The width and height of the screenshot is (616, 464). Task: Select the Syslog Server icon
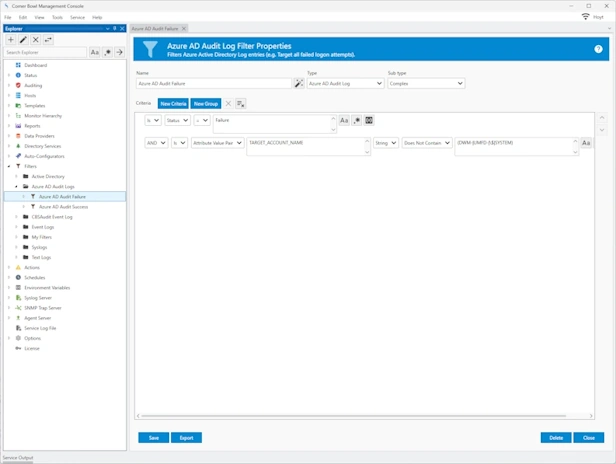pyautogui.click(x=18, y=298)
